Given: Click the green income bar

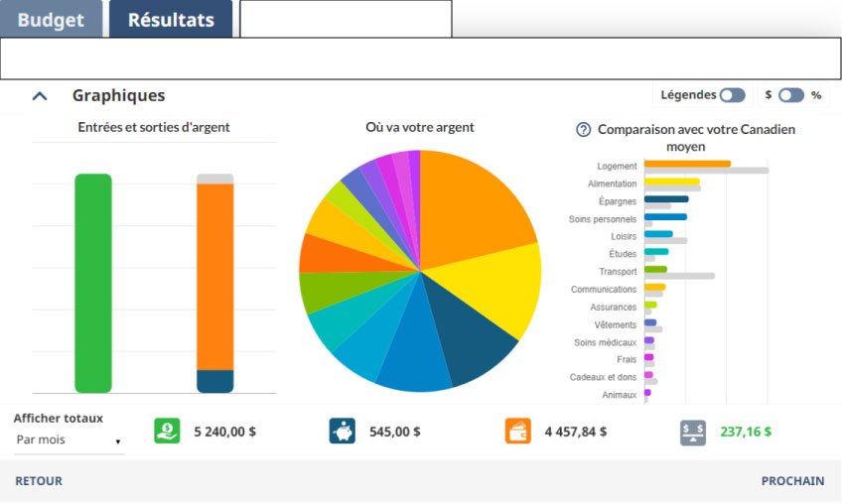Looking at the screenshot, I should 93,283.
